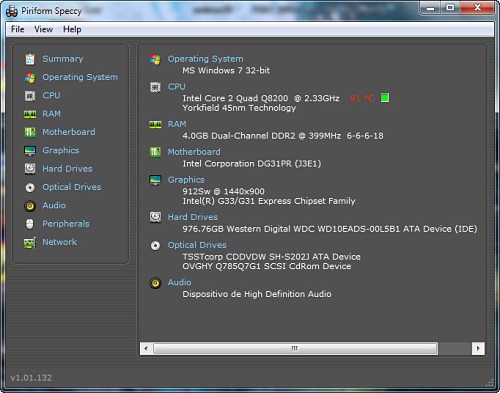Open the File menu

point(18,29)
